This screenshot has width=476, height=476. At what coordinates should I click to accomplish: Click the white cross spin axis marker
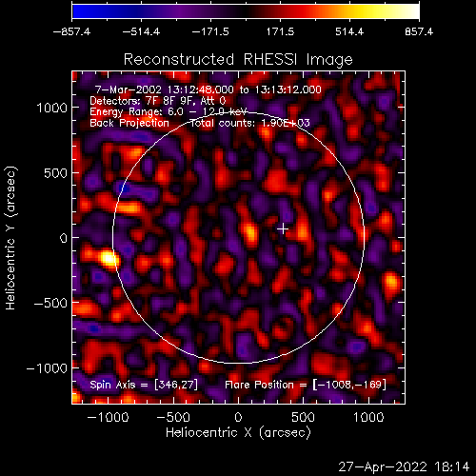[283, 228]
